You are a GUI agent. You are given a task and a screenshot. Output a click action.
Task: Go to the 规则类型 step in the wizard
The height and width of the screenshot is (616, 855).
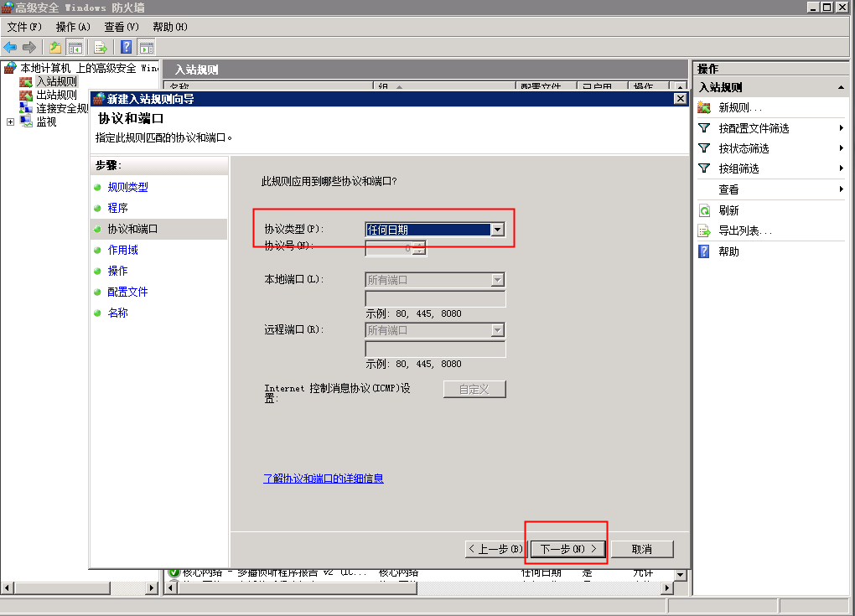(127, 188)
